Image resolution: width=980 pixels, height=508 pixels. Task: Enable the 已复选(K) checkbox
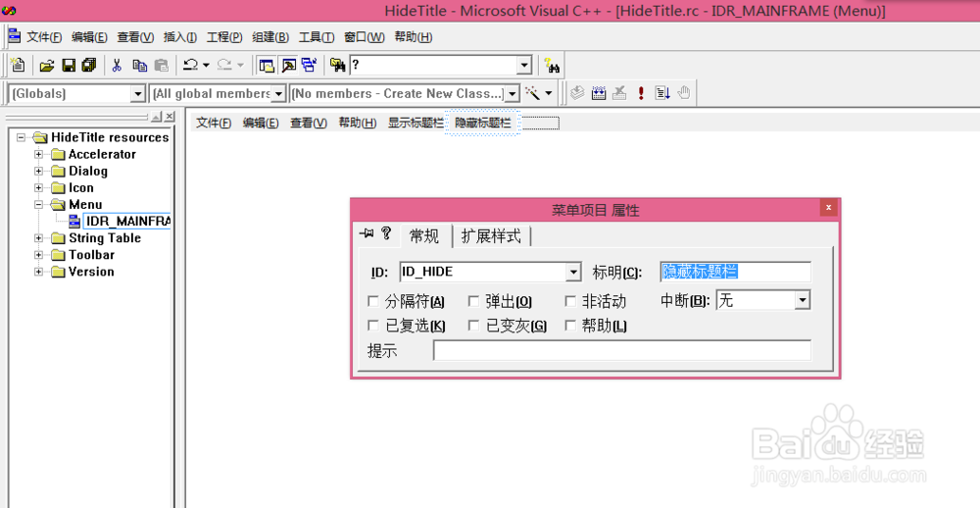coord(373,326)
